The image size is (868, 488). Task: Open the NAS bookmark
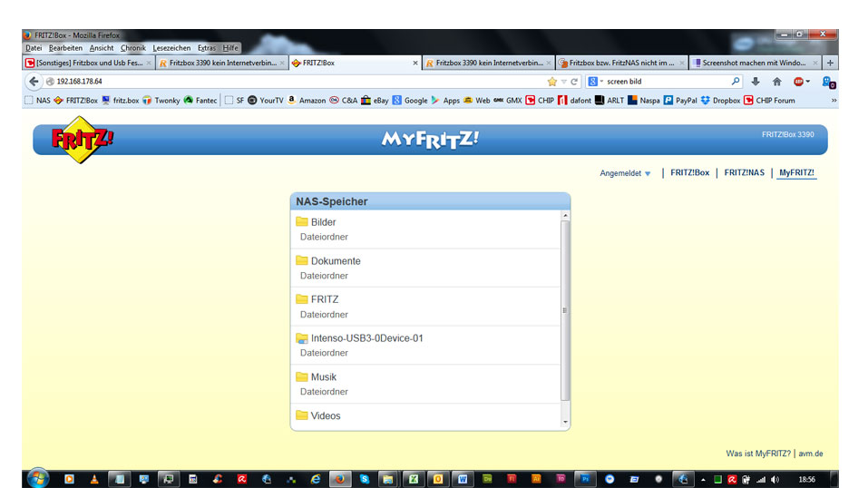tap(38, 101)
